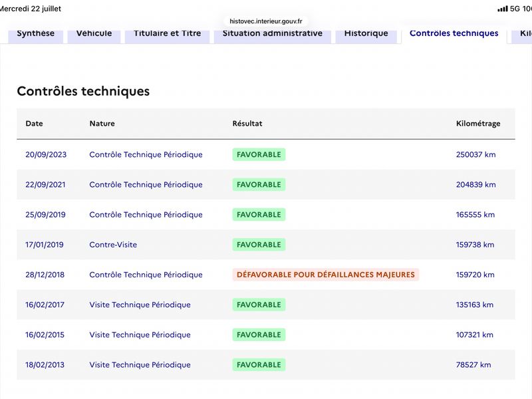Select the date 20/09/2023
The image size is (532, 399).
[x=46, y=155]
